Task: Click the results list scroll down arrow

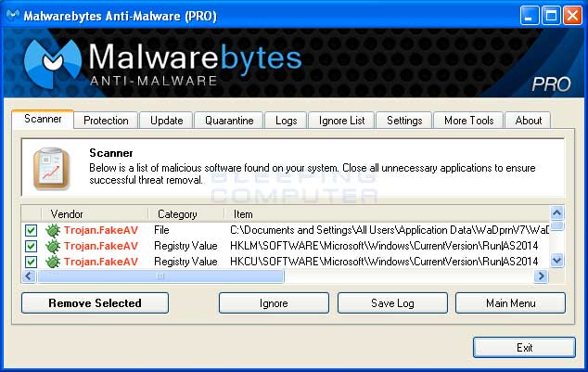Action: [556, 260]
